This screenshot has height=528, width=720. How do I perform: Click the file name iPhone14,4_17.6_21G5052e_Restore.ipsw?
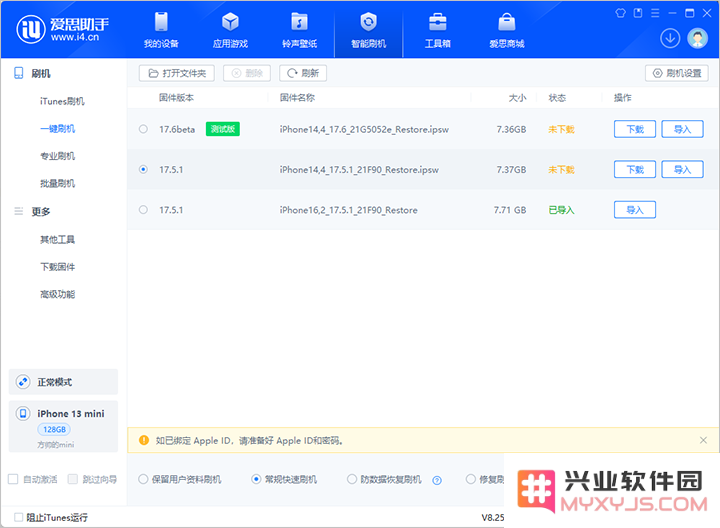click(364, 129)
